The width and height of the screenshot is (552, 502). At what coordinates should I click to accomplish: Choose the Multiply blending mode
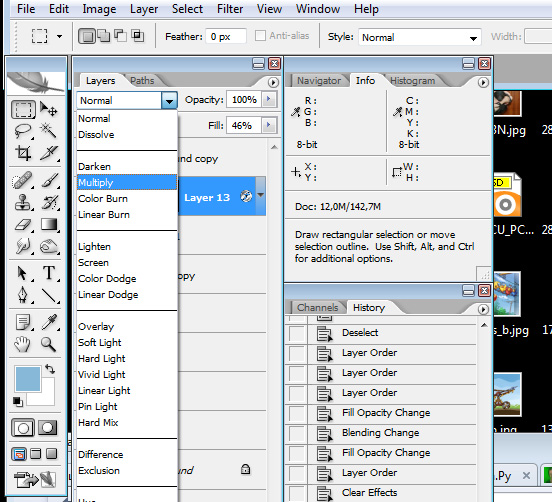pos(127,183)
